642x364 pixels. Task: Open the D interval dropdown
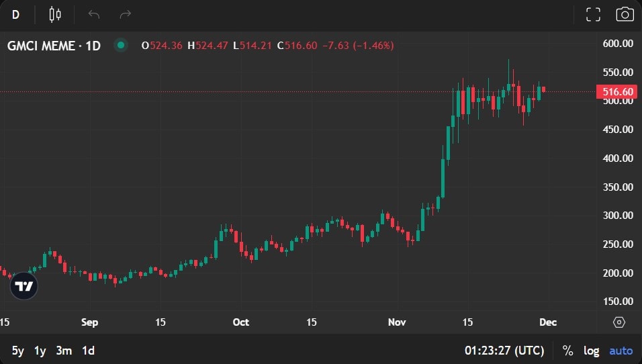click(15, 14)
